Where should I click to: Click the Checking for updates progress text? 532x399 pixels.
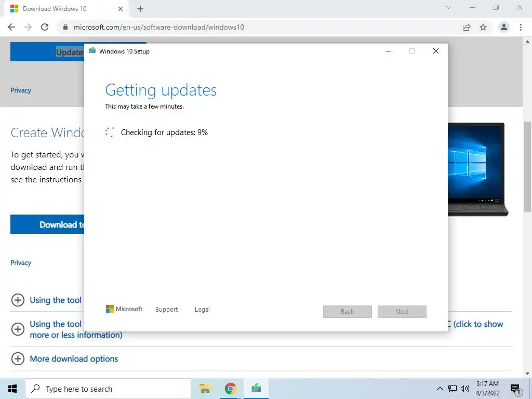click(164, 132)
